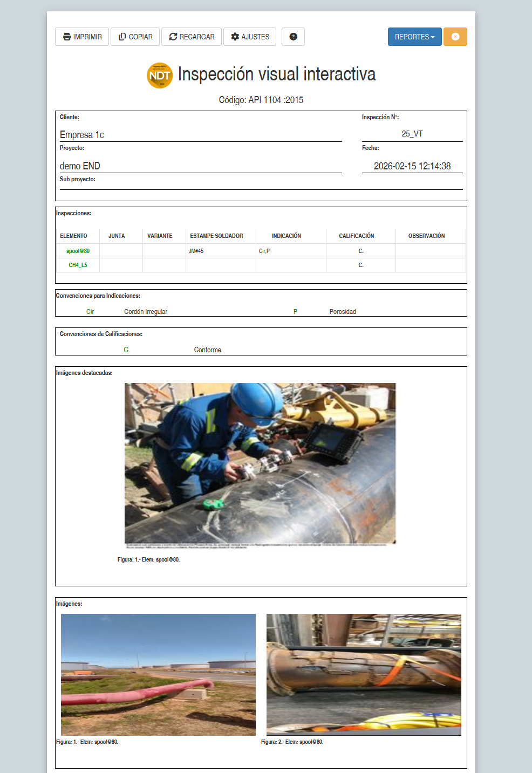Click the date field 2026-02-15
The width and height of the screenshot is (532, 773).
point(412,166)
